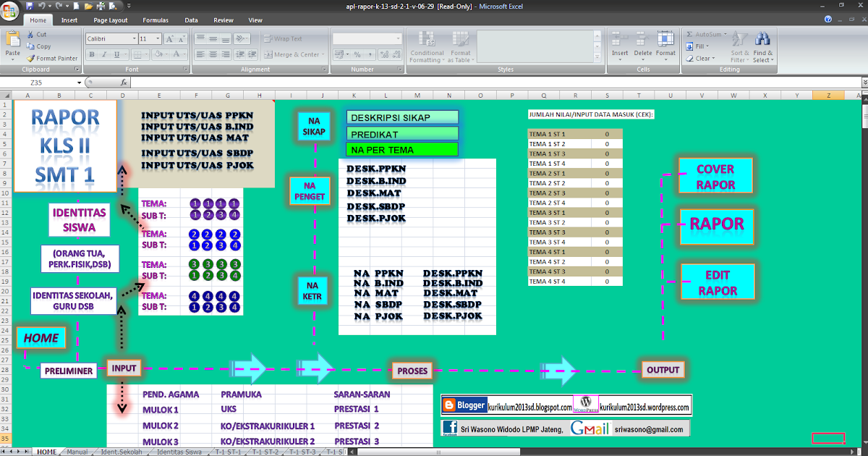Open the kurikulum2013sd.blogspot.com link
Screen dimensions: 868x456
[x=529, y=407]
